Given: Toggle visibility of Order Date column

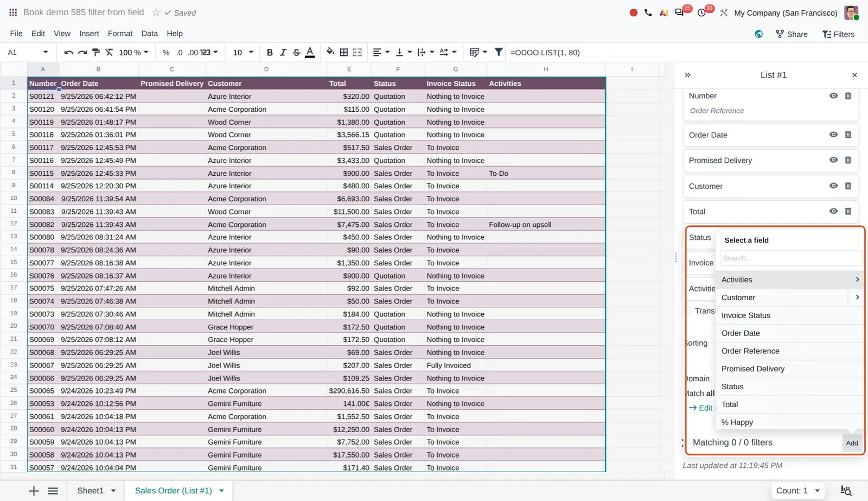Looking at the screenshot, I should pos(833,135).
